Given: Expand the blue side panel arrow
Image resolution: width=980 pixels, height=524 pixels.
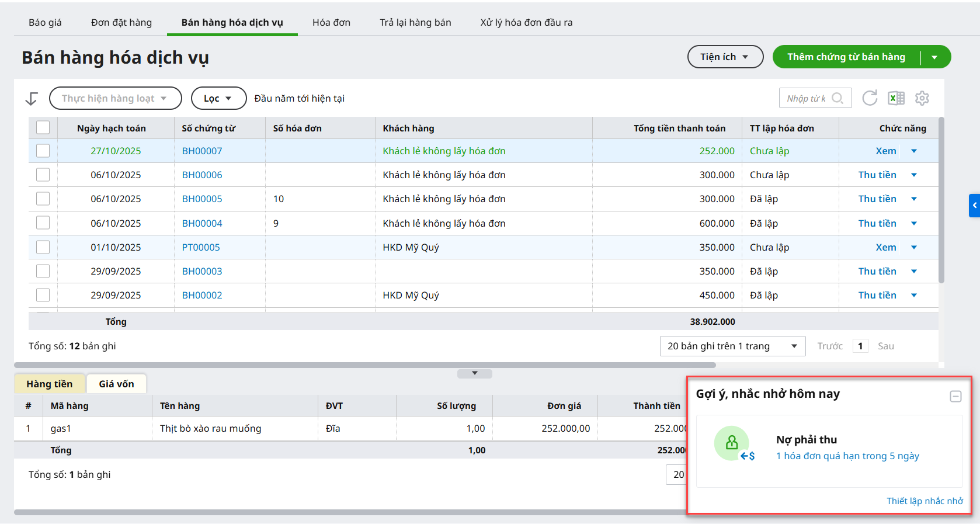Looking at the screenshot, I should point(974,206).
